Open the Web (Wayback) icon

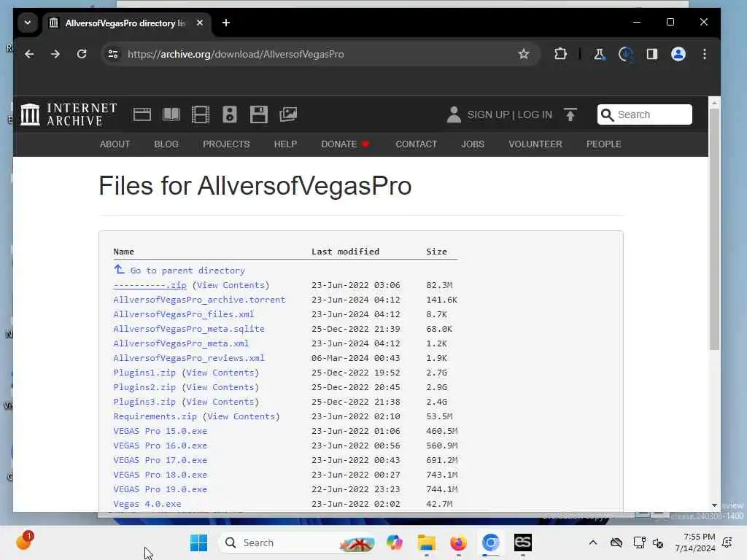click(142, 114)
